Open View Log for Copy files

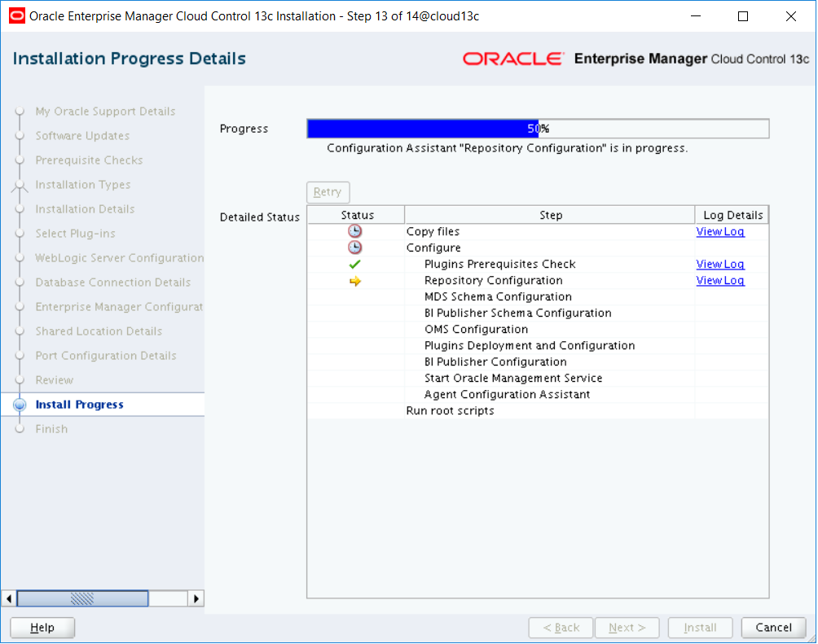pos(720,231)
